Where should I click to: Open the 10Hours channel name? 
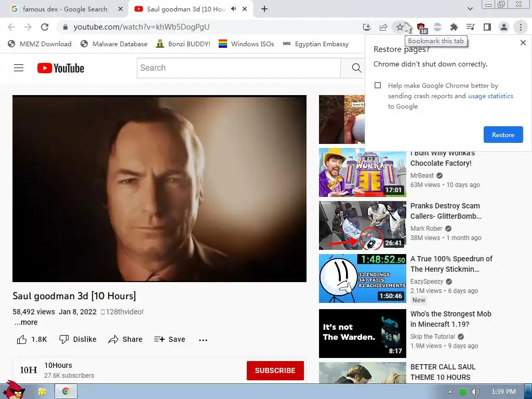pos(58,365)
